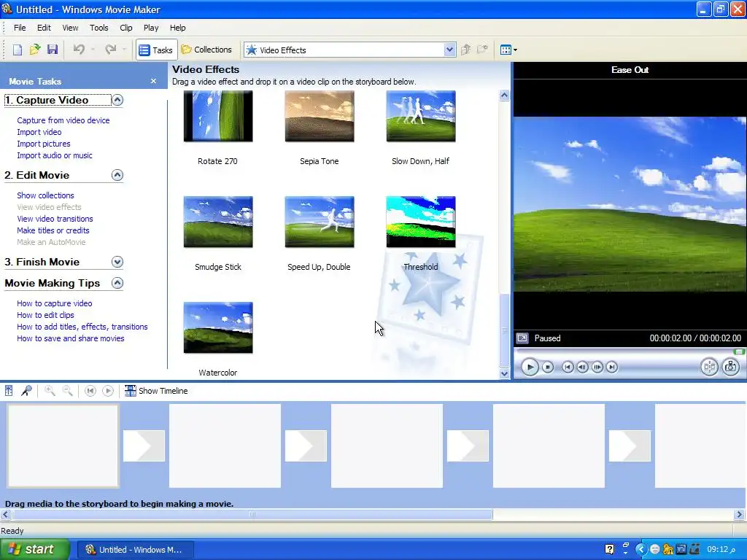Collapse the Capture Video section
Viewport: 747px width, 560px height.
[x=117, y=100]
